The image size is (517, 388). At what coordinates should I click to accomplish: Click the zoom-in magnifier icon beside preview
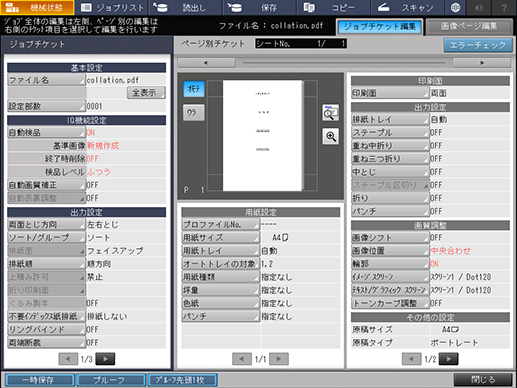coord(330,136)
